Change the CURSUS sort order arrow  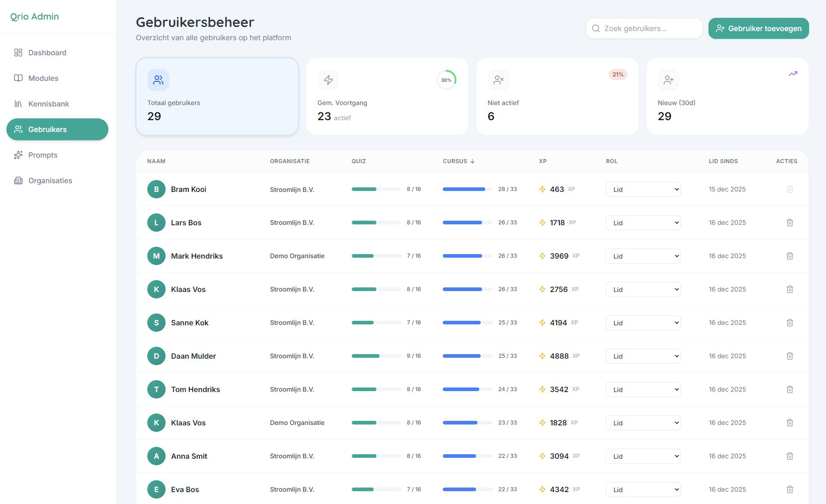coord(472,161)
